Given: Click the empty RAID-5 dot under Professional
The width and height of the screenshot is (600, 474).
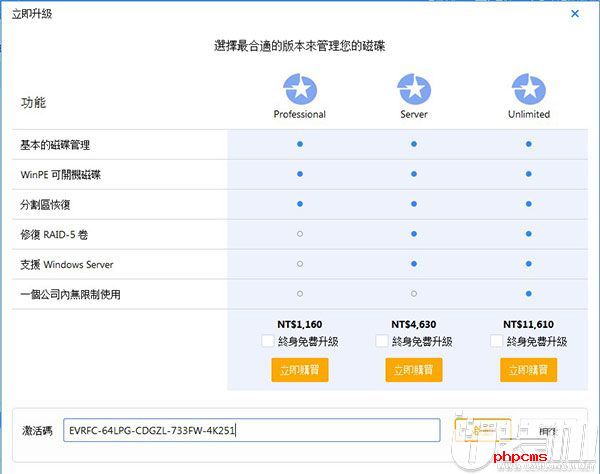Looking at the screenshot, I should point(300,234).
